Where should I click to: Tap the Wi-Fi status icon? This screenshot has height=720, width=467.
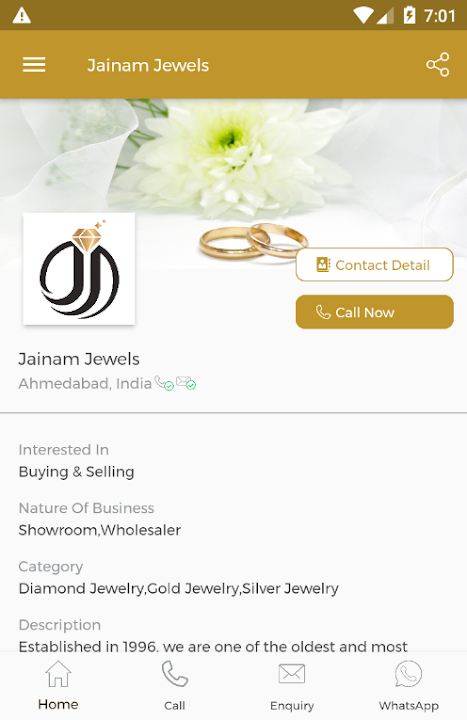(363, 16)
